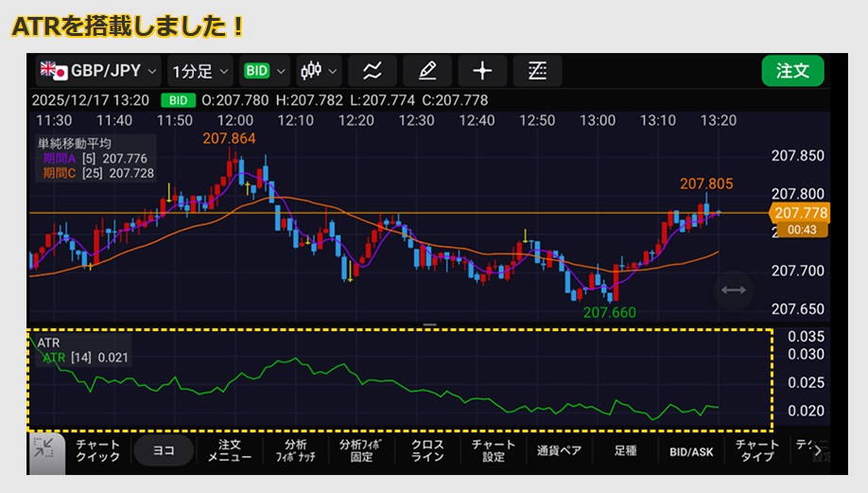This screenshot has width=868, height=493.
Task: Click the horizontal scroll arrows icon on chart
Action: point(733,291)
